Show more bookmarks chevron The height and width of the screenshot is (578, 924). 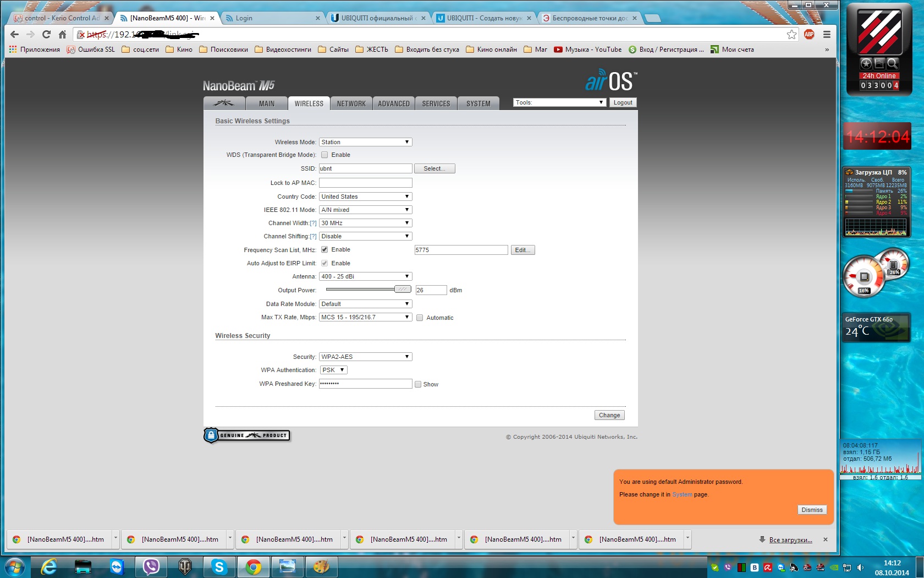[827, 50]
